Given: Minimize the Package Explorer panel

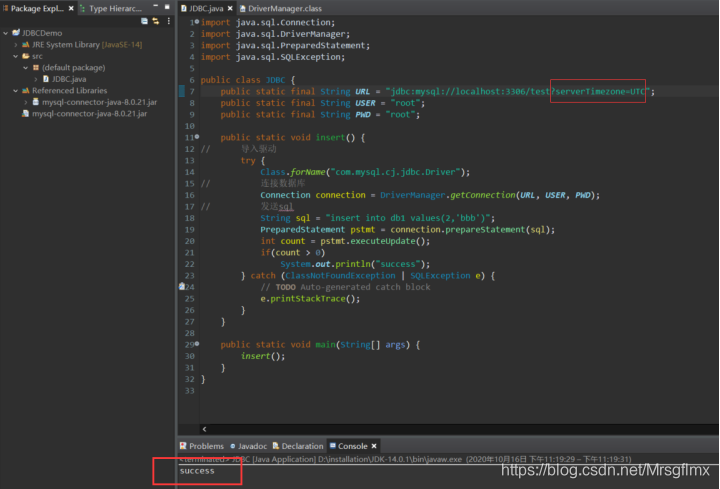Looking at the screenshot, I should coord(155,6).
